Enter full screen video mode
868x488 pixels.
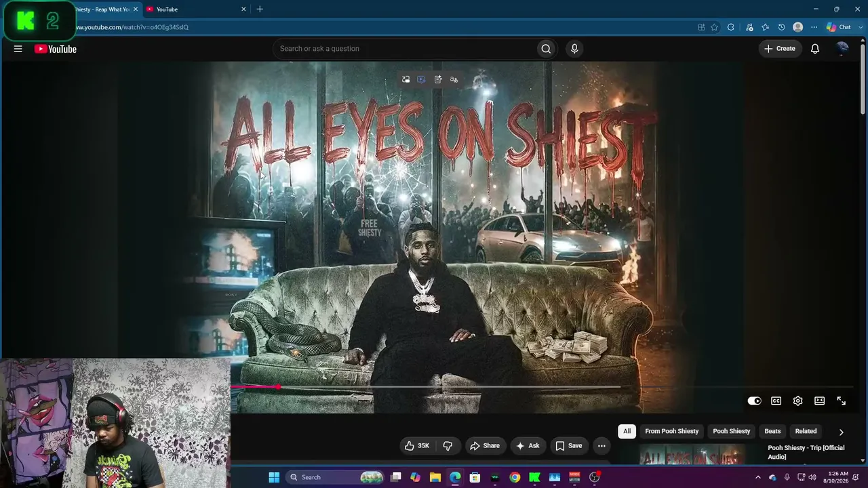(841, 401)
